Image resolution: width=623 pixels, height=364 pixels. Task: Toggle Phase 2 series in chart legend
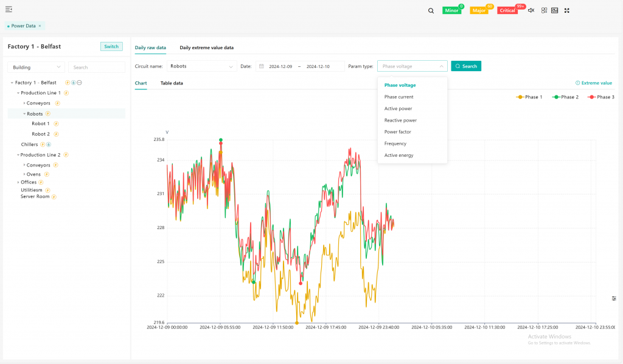pos(565,97)
